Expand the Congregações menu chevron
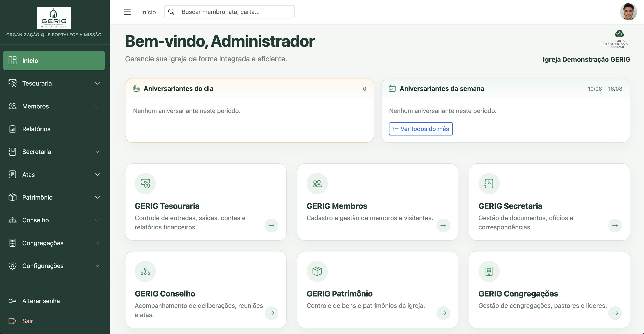The width and height of the screenshot is (644, 334). click(x=97, y=243)
